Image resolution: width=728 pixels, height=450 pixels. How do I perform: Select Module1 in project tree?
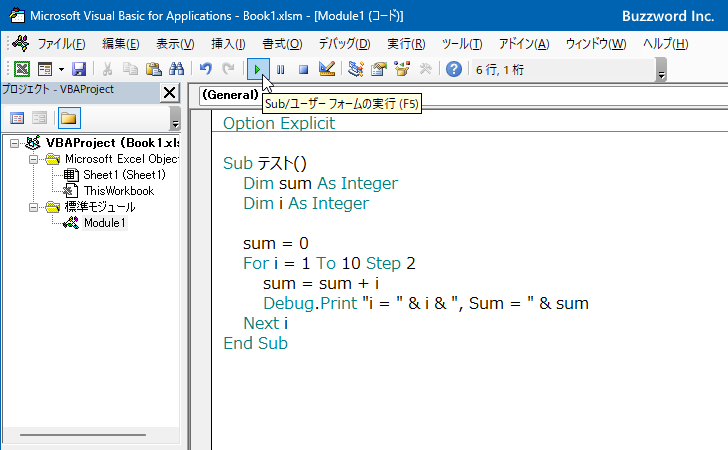104,223
